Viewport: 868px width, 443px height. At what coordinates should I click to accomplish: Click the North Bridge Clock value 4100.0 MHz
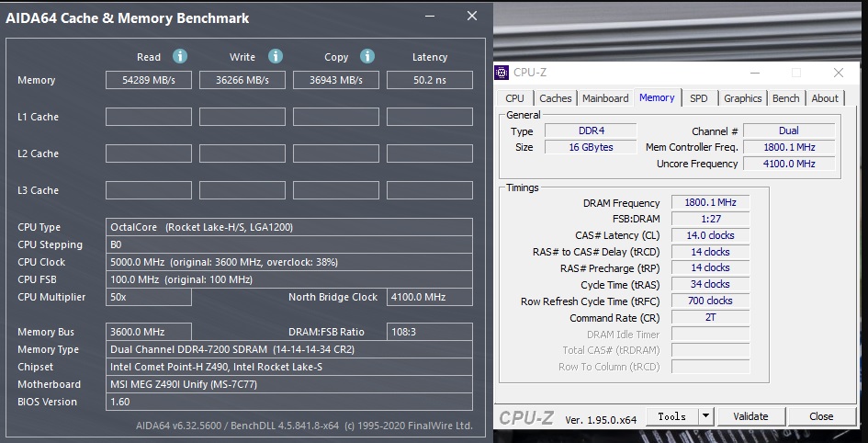[x=430, y=297]
